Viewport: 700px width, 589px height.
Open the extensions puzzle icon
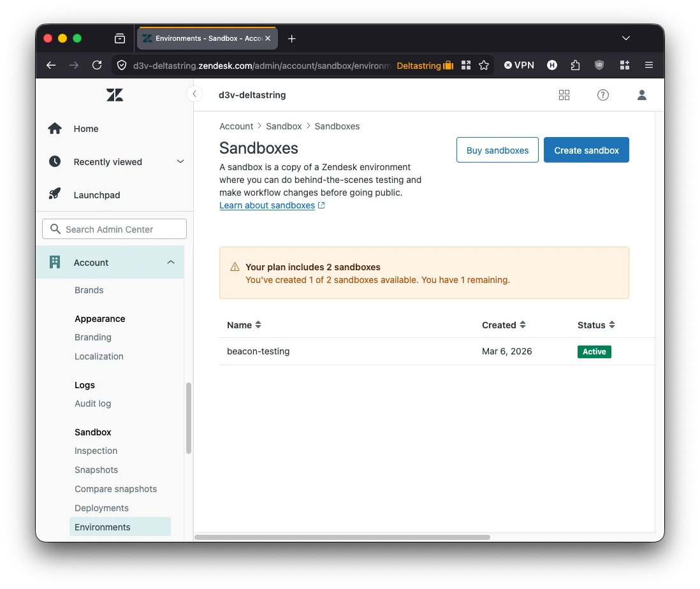(576, 65)
